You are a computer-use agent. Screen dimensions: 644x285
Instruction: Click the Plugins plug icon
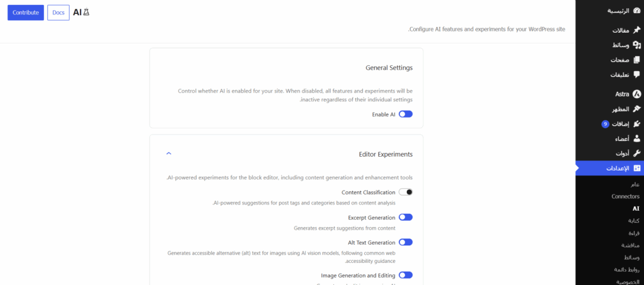click(x=636, y=124)
